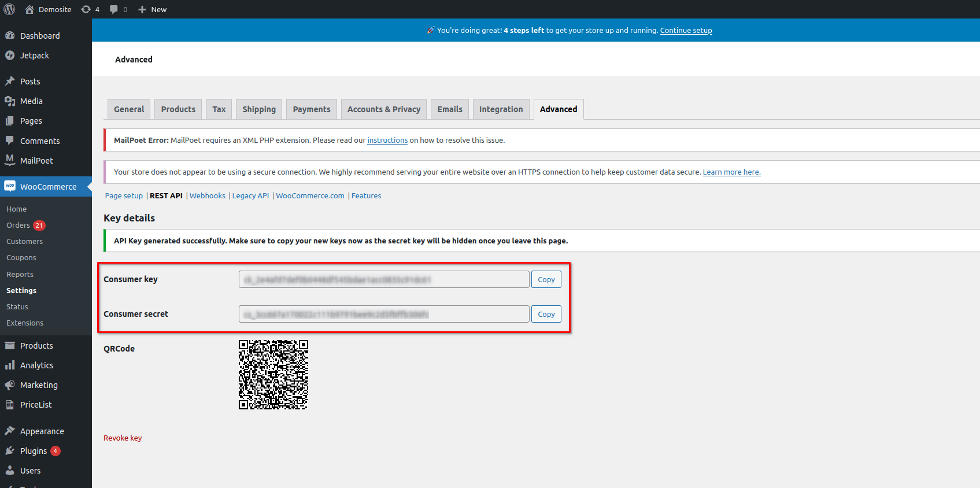Viewport: 980px width, 488px height.
Task: Open WooCommerce.com subsection link
Action: [310, 195]
